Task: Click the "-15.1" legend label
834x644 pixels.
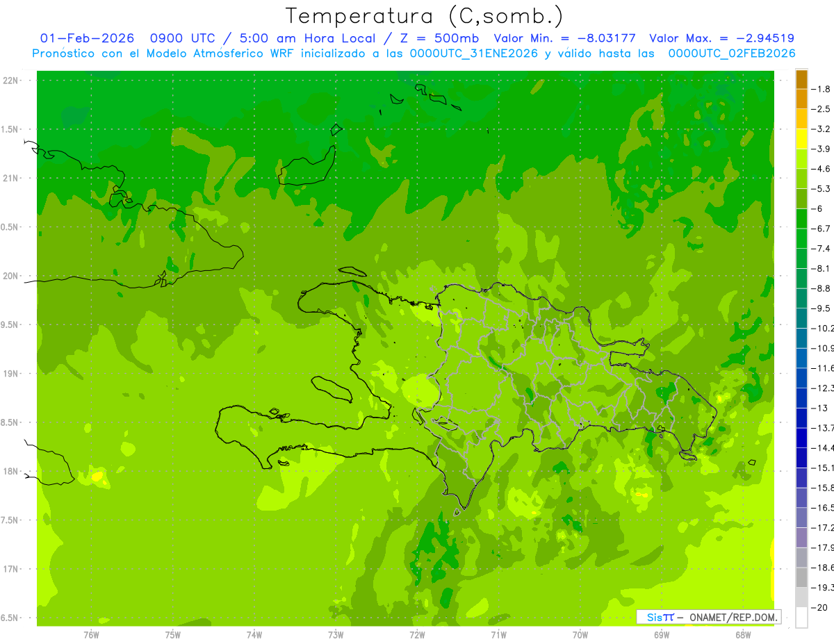Action: (x=823, y=468)
